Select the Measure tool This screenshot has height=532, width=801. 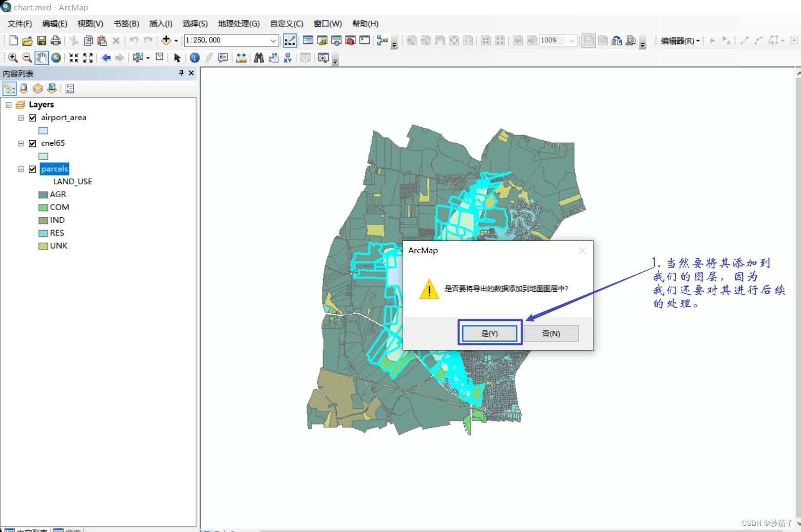click(x=241, y=58)
